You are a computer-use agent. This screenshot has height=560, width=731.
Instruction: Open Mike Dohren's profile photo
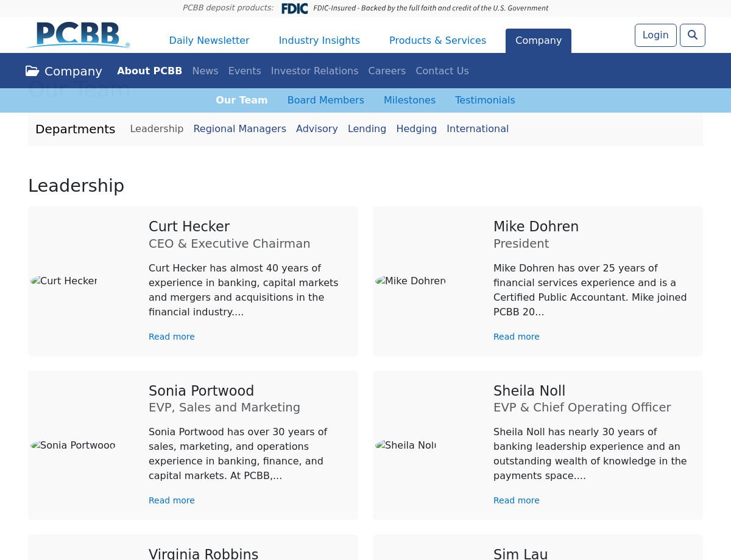[x=410, y=281]
